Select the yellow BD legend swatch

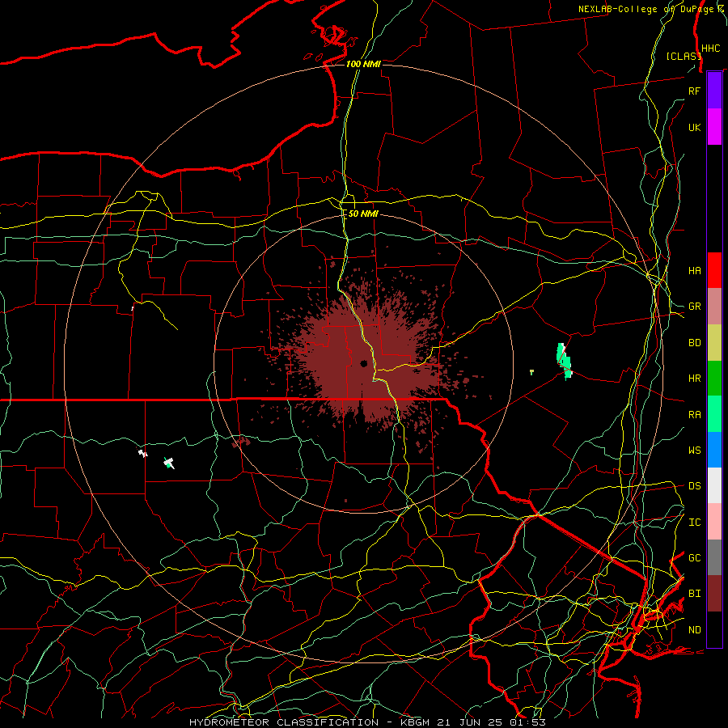pos(714,342)
